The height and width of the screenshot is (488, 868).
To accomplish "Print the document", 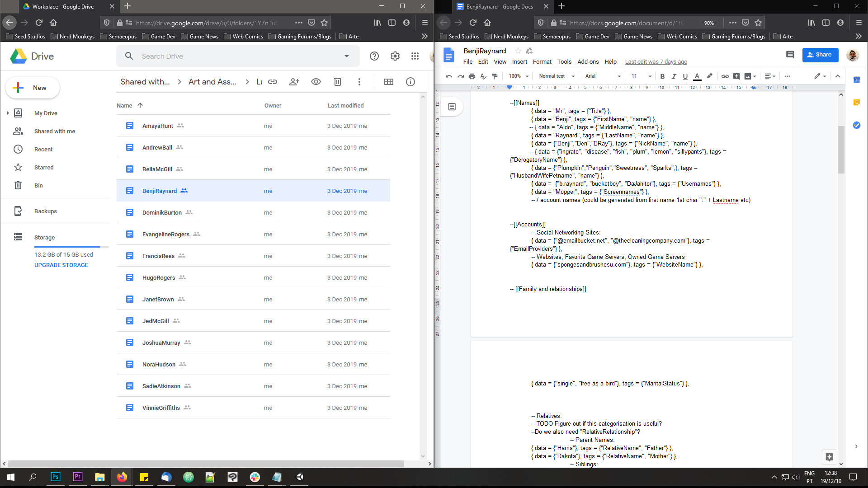I will coord(472,76).
